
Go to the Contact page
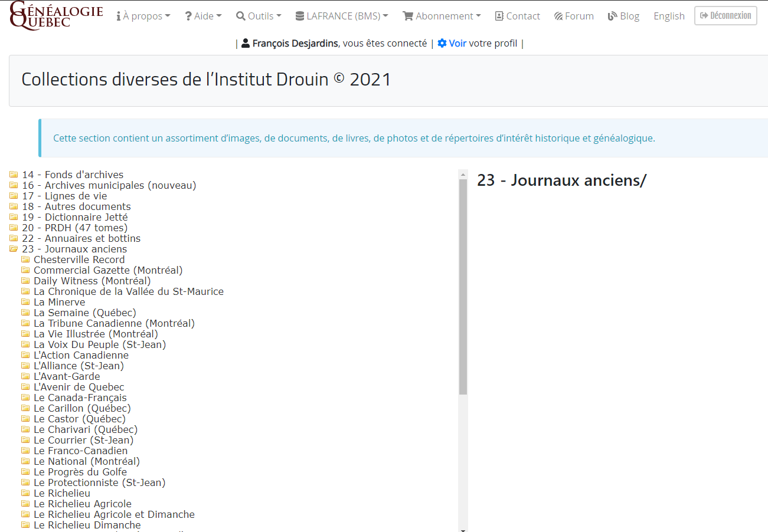click(x=518, y=16)
